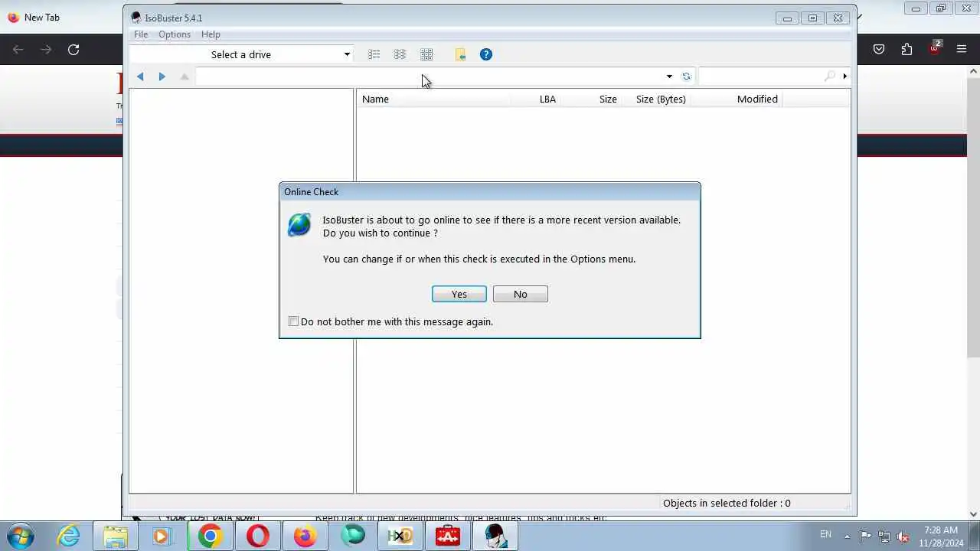Expand search options arrow right of search

click(x=844, y=77)
